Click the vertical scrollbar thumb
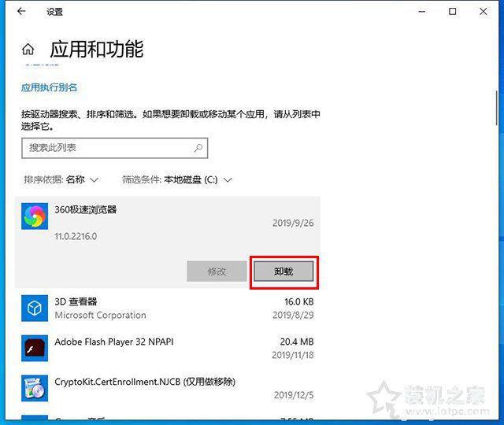The height and width of the screenshot is (425, 504). [x=497, y=109]
